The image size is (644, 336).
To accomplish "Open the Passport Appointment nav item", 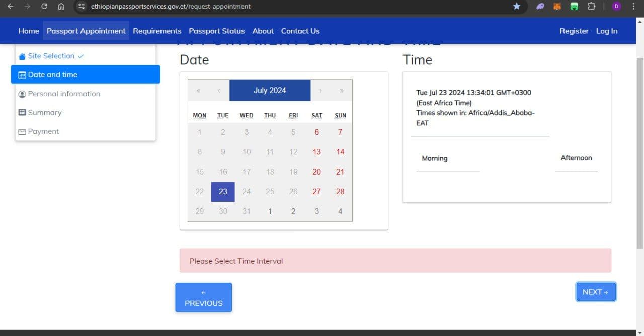I will tap(86, 31).
